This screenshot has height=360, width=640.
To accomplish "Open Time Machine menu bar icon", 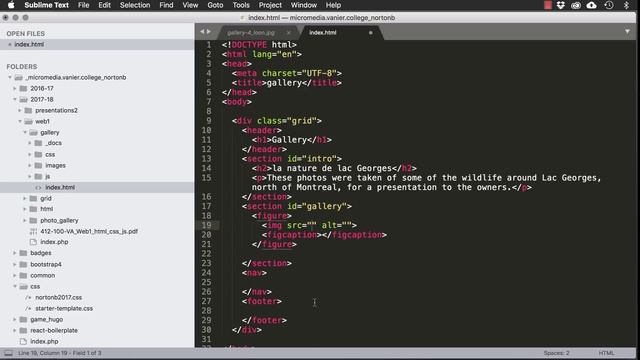I will (609, 5).
